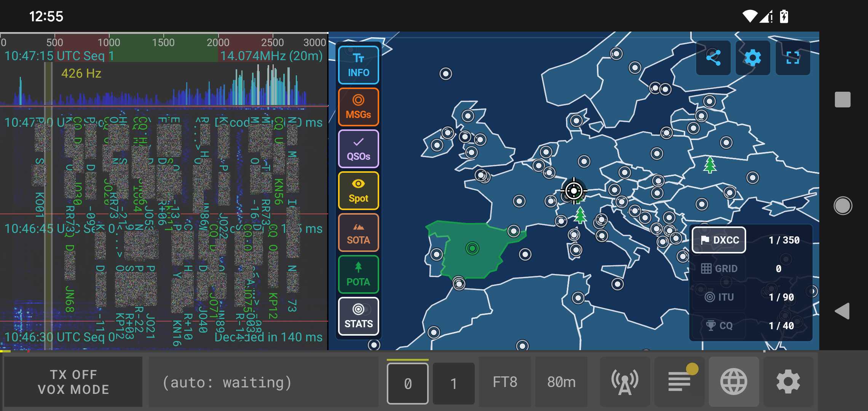
Task: Expand map to fullscreen
Action: click(793, 58)
